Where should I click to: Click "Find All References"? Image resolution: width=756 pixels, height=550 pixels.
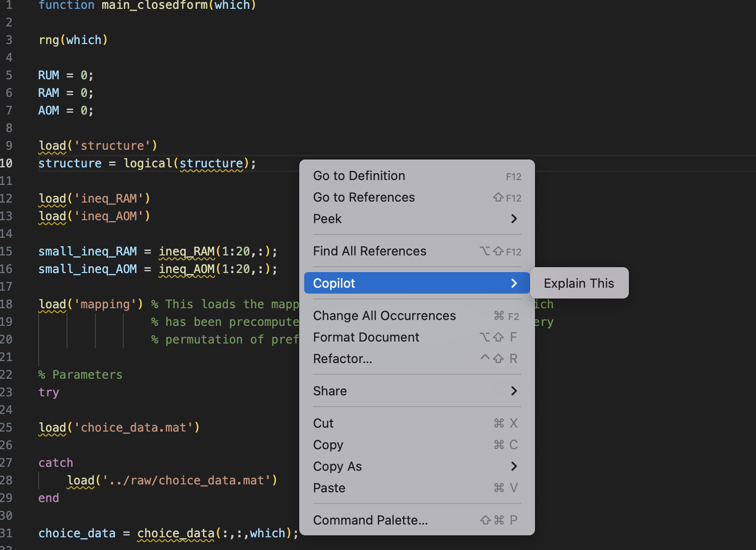370,251
